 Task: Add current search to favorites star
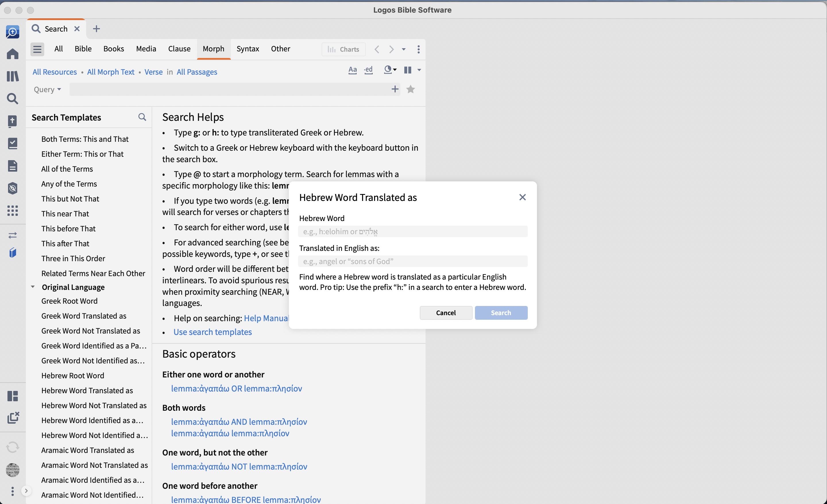pyautogui.click(x=410, y=89)
